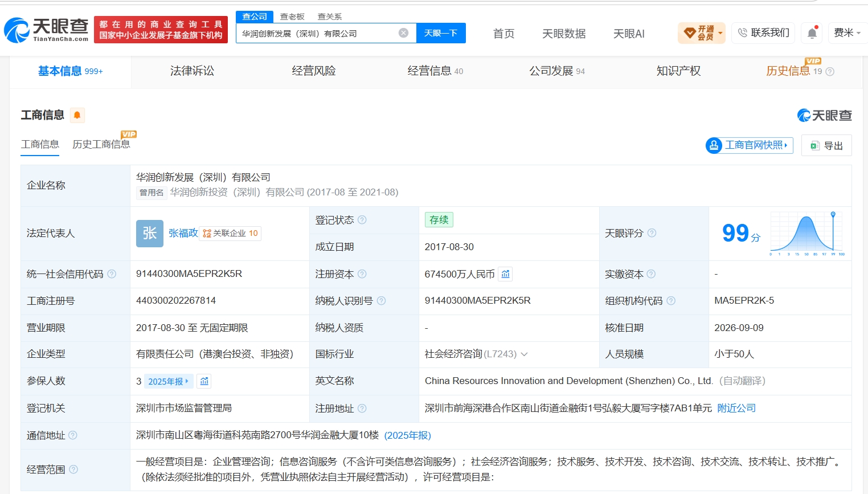Click the 张 avatar of legal representative
Screen dimensions: 868x494
click(x=150, y=233)
